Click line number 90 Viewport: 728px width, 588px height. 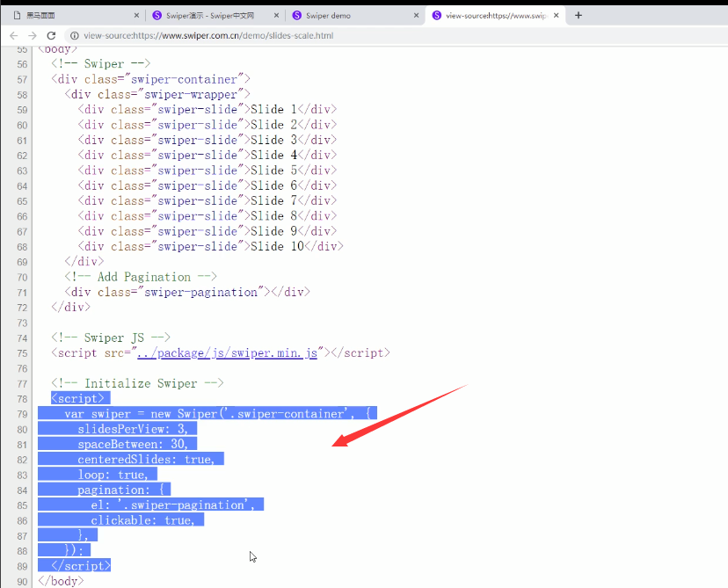point(22,582)
